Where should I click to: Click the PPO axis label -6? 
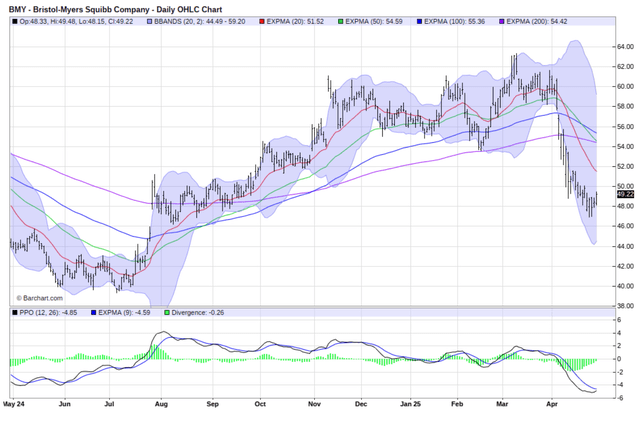(x=620, y=398)
